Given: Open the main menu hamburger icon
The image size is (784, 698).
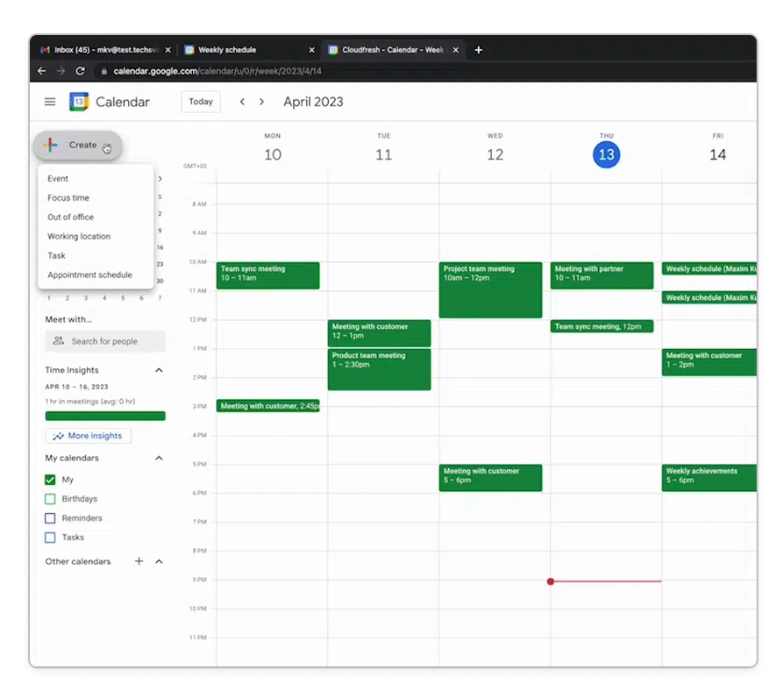Looking at the screenshot, I should [50, 102].
